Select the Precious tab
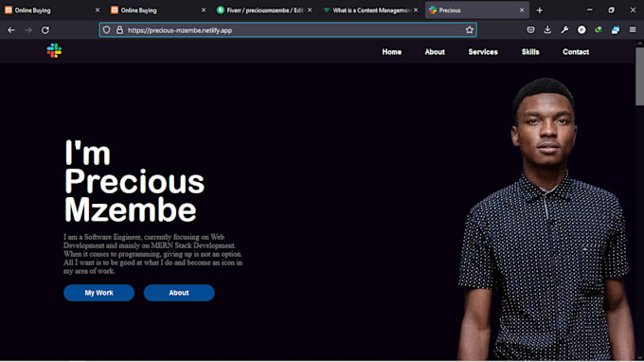644x362 pixels. click(476, 10)
